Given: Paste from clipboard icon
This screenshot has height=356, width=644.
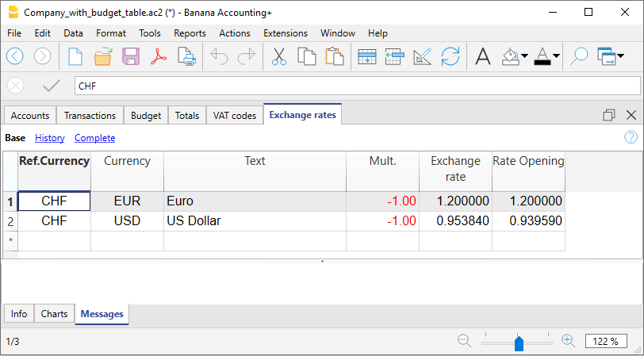Looking at the screenshot, I should 335,56.
